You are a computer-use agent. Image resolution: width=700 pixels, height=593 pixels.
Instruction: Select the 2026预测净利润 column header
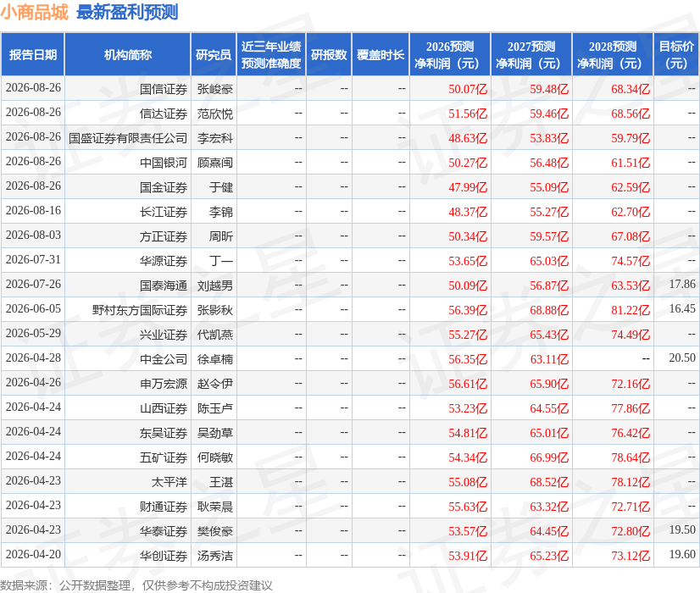click(x=450, y=54)
